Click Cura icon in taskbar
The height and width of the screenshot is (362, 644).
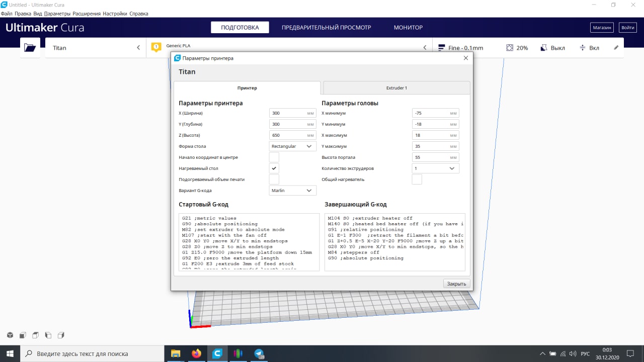pos(217,353)
